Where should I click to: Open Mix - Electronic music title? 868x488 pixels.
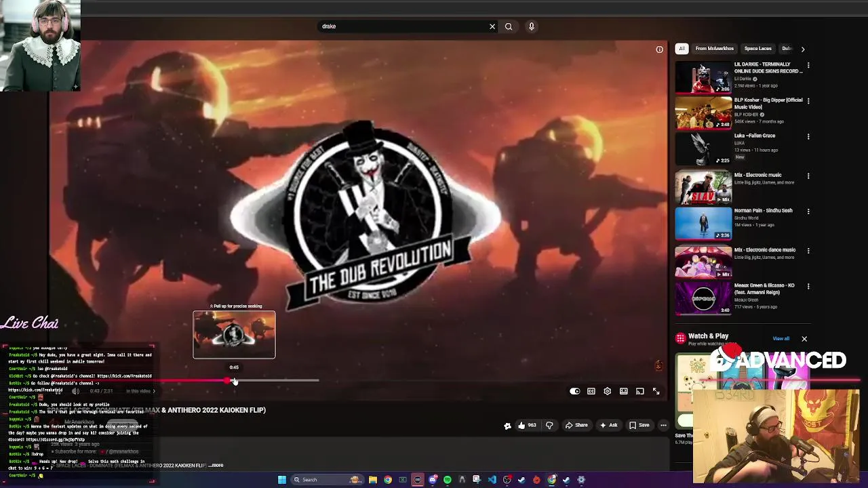pos(757,175)
